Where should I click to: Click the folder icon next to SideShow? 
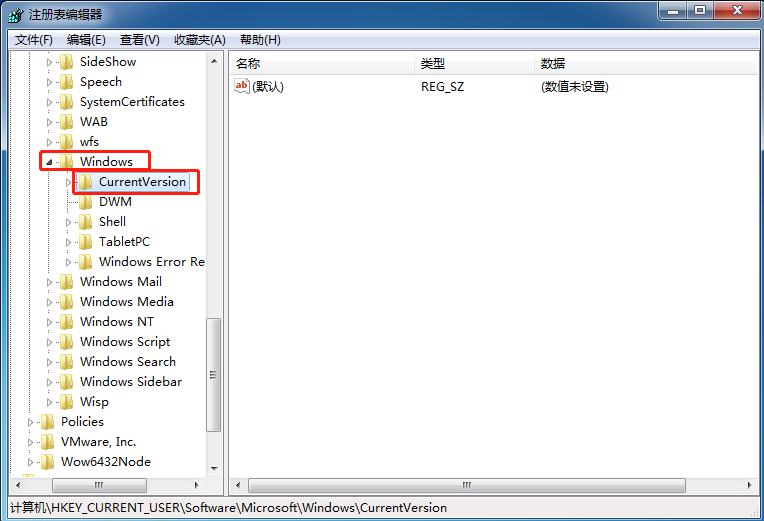[66, 62]
